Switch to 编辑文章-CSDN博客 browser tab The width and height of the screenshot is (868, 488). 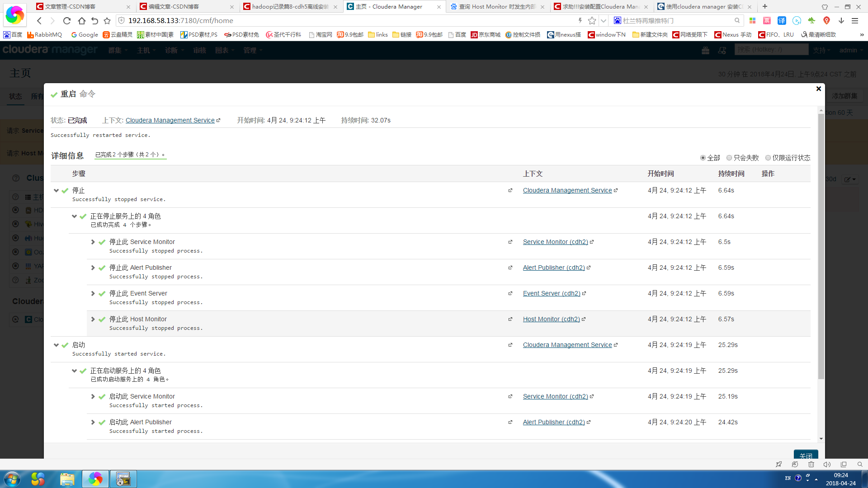(x=187, y=7)
